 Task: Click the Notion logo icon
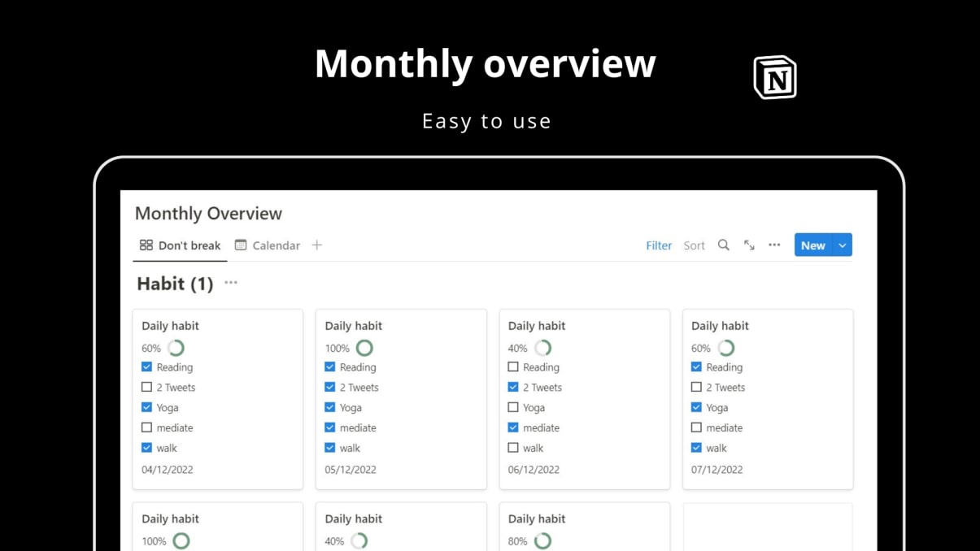coord(775,77)
